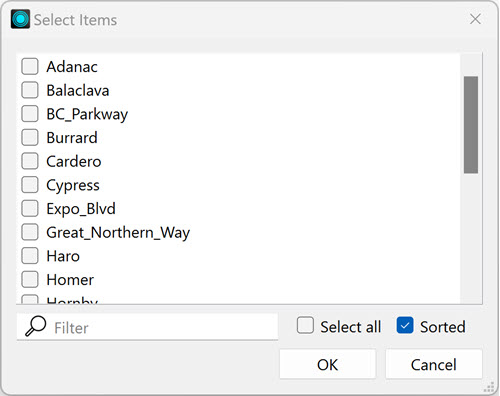
Task: Click the Filter text field
Action: (x=147, y=327)
